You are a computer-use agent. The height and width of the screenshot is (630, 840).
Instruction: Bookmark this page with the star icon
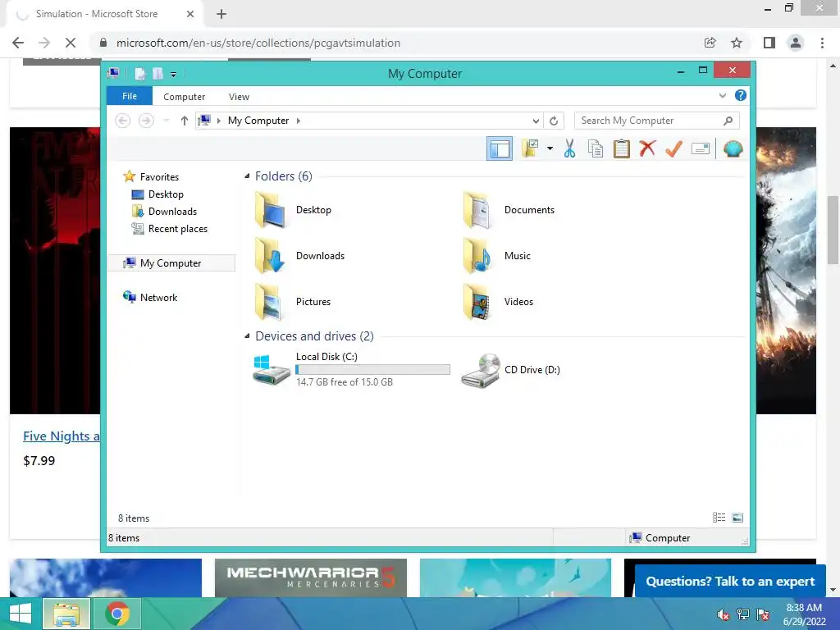(737, 43)
